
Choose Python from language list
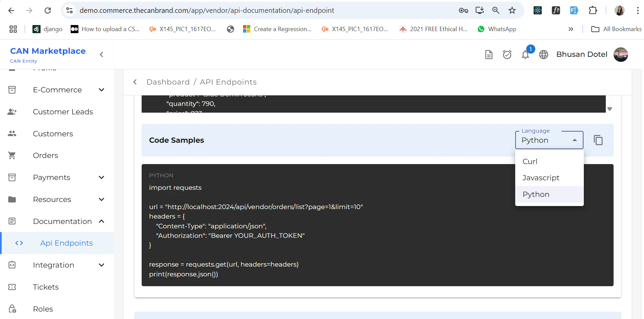pyautogui.click(x=549, y=194)
